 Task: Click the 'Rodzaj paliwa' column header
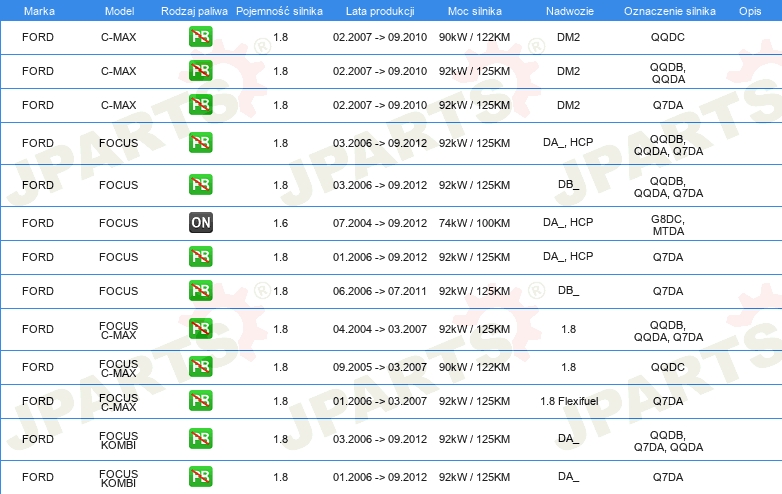click(194, 11)
